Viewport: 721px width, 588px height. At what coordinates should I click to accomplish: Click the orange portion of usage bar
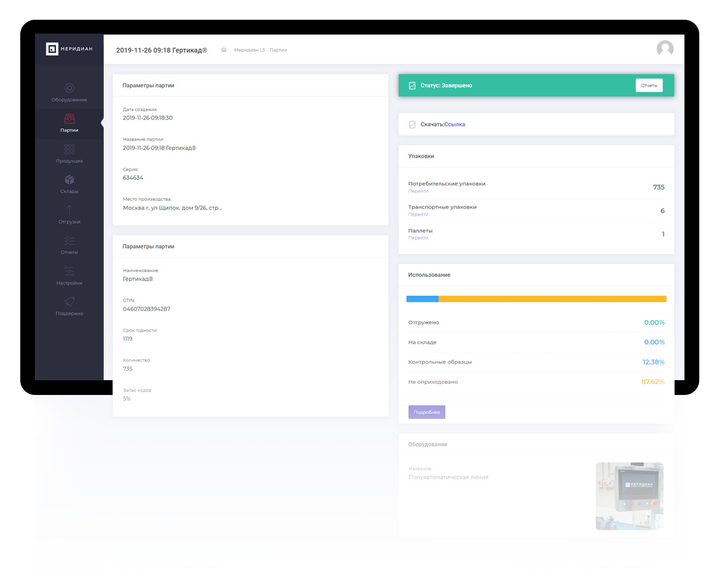[x=552, y=299]
